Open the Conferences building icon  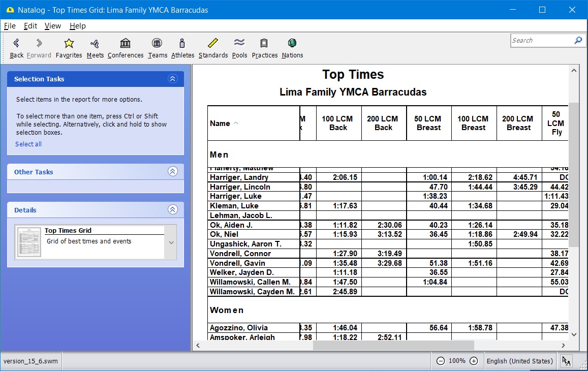pyautogui.click(x=126, y=44)
